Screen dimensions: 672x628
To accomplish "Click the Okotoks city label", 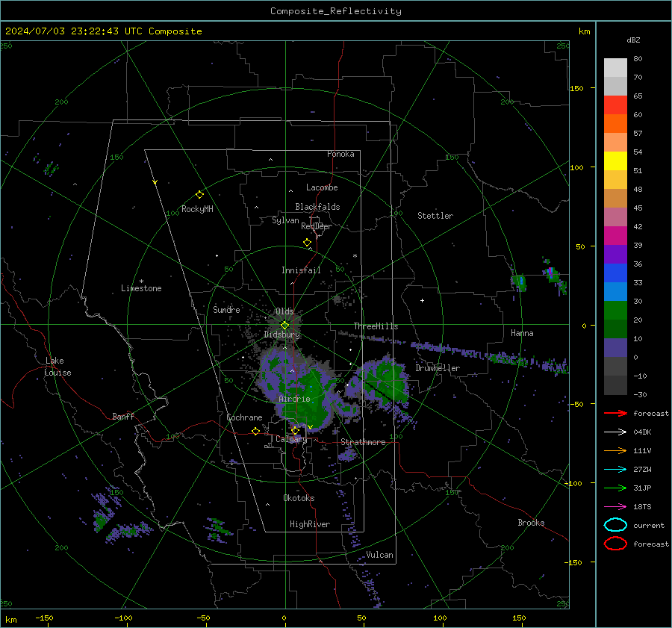I will click(299, 498).
